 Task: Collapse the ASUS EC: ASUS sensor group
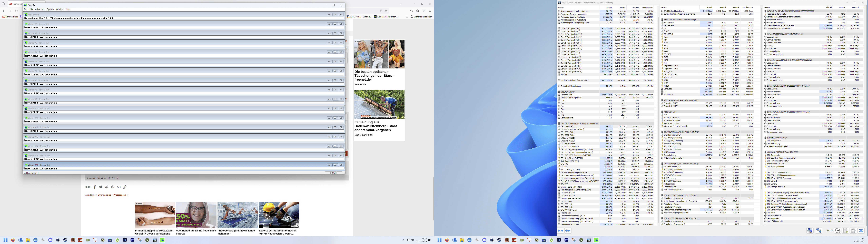669,112
